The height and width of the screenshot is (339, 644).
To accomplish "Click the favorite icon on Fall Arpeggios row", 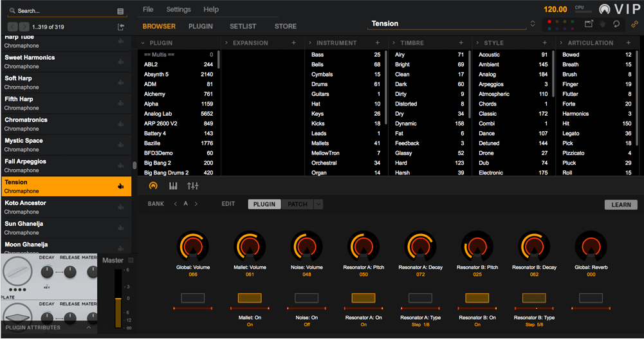I will tap(121, 165).
